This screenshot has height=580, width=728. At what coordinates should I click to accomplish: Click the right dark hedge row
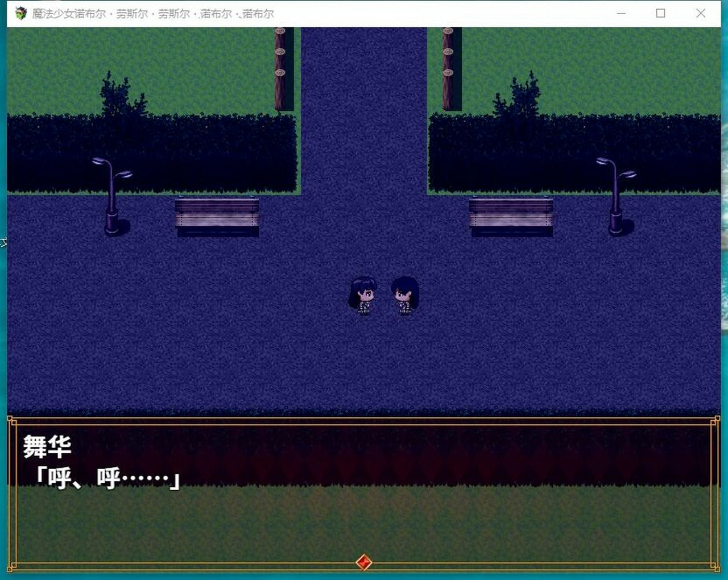(x=573, y=152)
